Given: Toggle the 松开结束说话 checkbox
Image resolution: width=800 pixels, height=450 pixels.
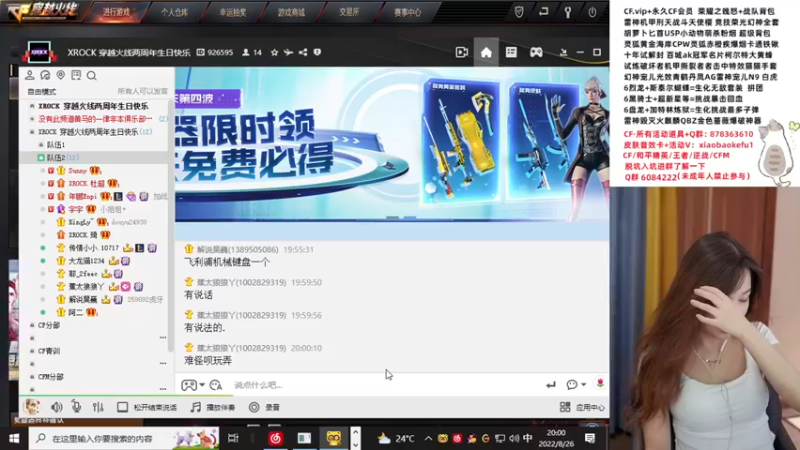Looking at the screenshot, I should [x=122, y=407].
